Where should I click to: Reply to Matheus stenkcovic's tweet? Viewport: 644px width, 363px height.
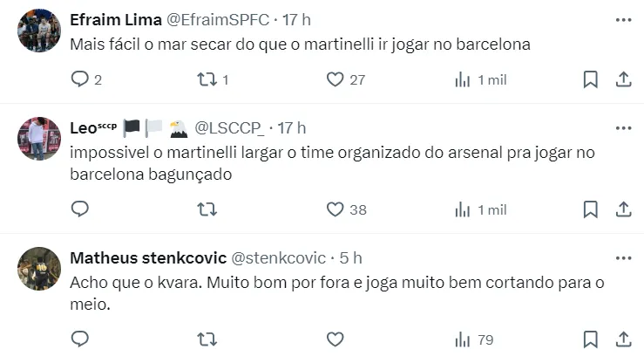coord(80,339)
